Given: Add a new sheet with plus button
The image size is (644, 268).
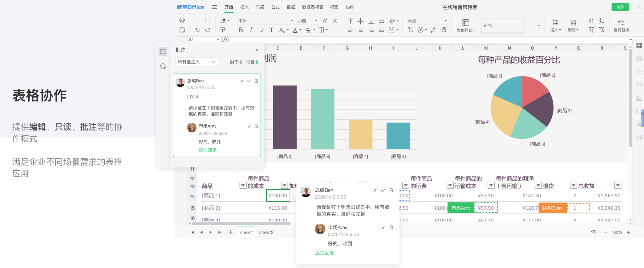Looking at the screenshot, I should (x=230, y=232).
